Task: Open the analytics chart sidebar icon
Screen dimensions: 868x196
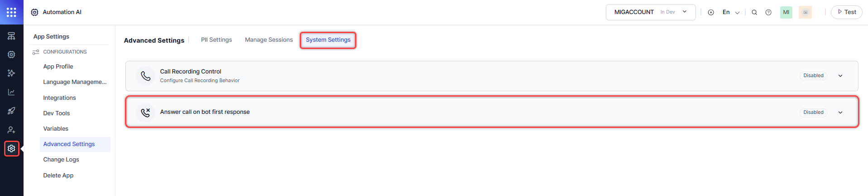Action: tap(11, 92)
